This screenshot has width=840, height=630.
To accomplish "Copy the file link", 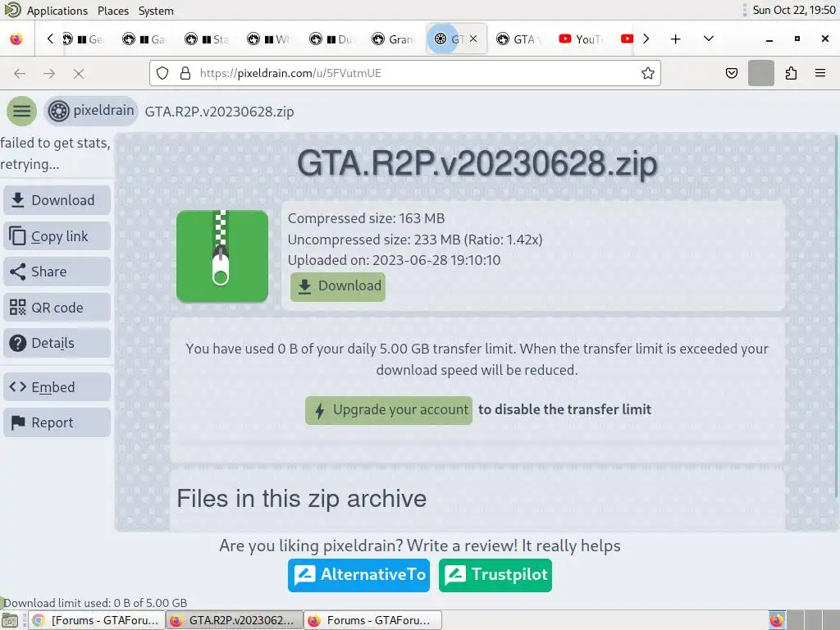I will pyautogui.click(x=57, y=236).
